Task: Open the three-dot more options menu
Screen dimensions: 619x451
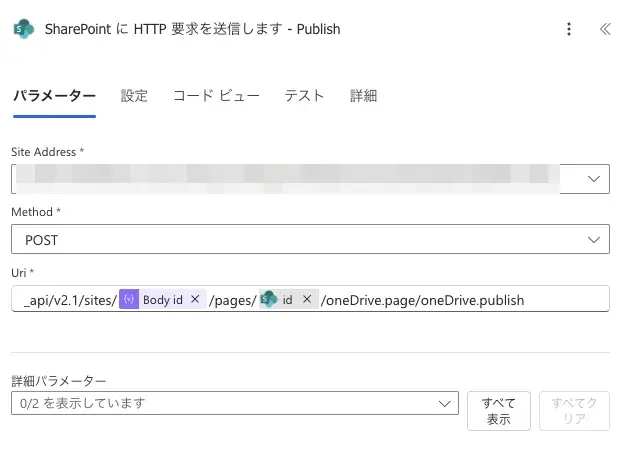Action: point(569,29)
